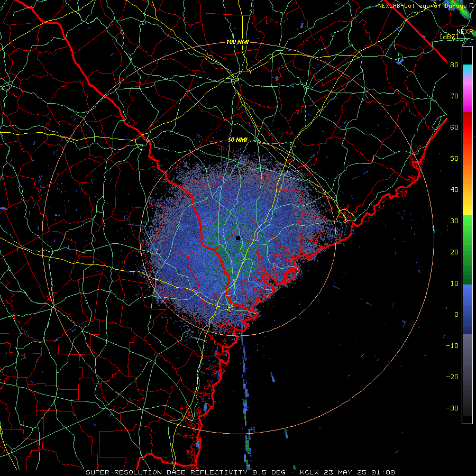476x476 pixels.
Task: Click the 70 value on reflectivity scale
Action: (454, 96)
